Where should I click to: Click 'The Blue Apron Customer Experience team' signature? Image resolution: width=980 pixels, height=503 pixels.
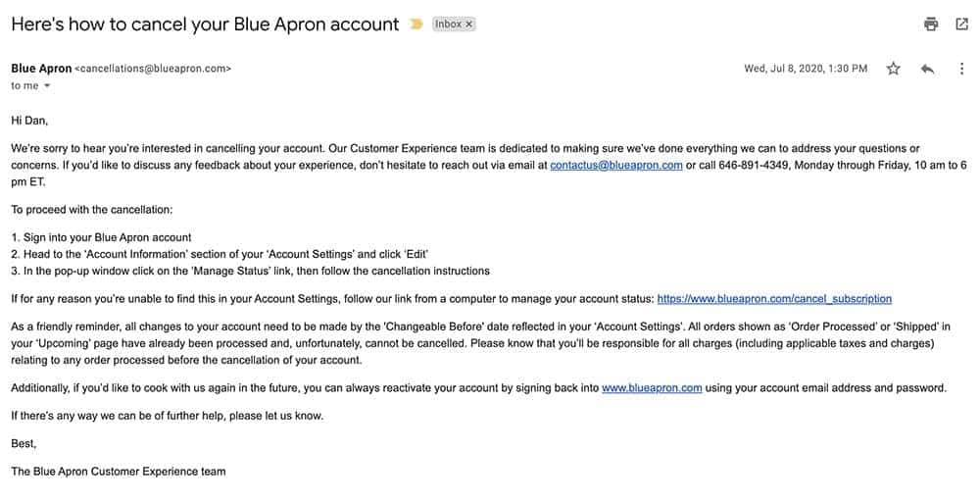coord(119,472)
